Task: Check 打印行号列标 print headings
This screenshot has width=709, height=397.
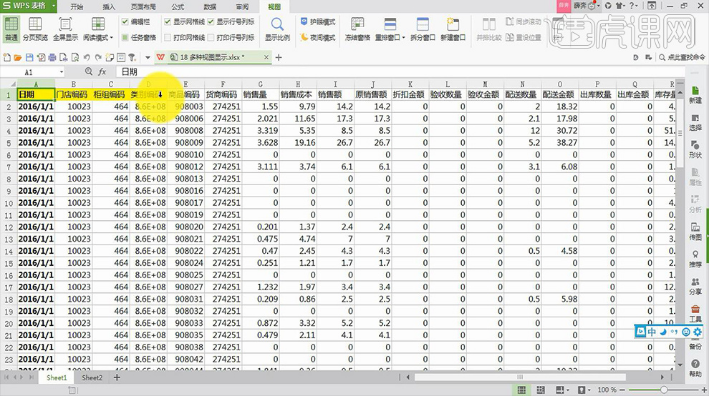Action: (211, 37)
